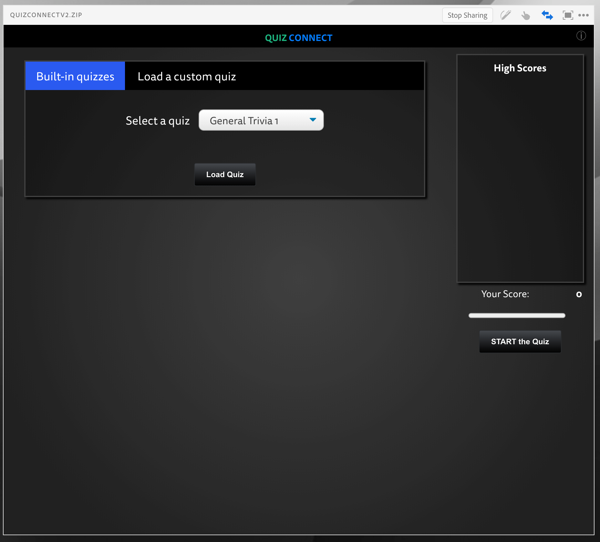This screenshot has height=542, width=600.
Task: Click the Stop Sharing button
Action: pyautogui.click(x=467, y=15)
